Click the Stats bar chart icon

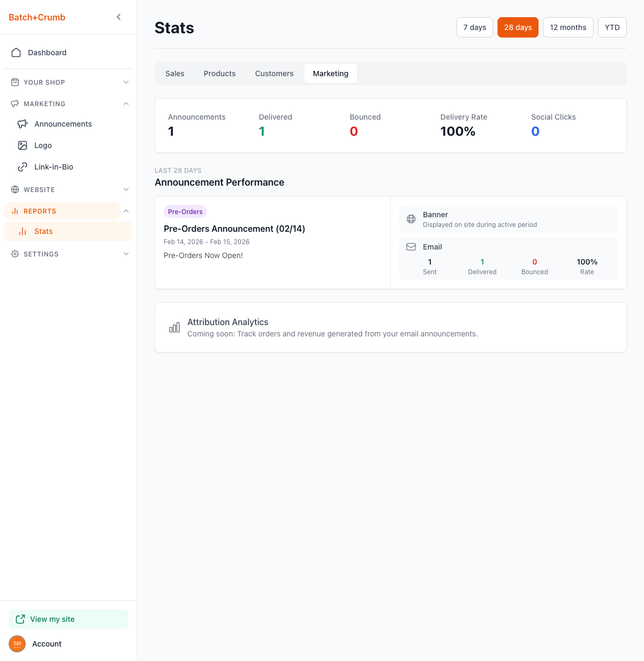click(x=23, y=231)
